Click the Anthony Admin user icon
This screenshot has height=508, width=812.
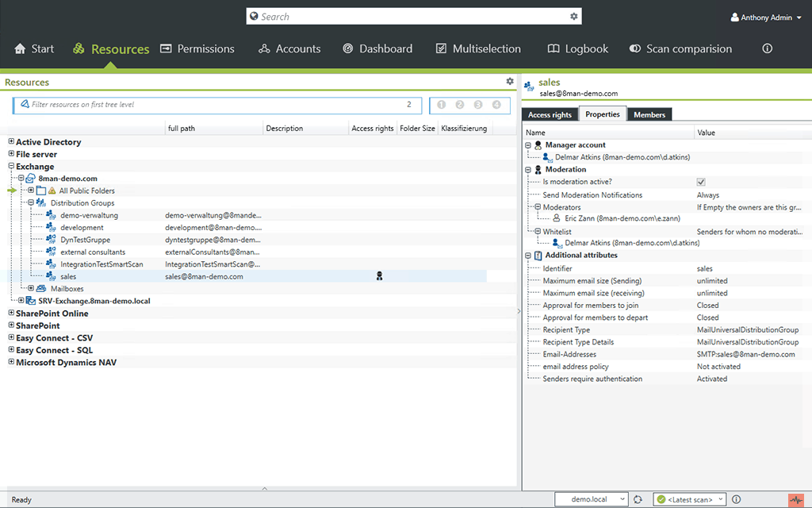734,17
